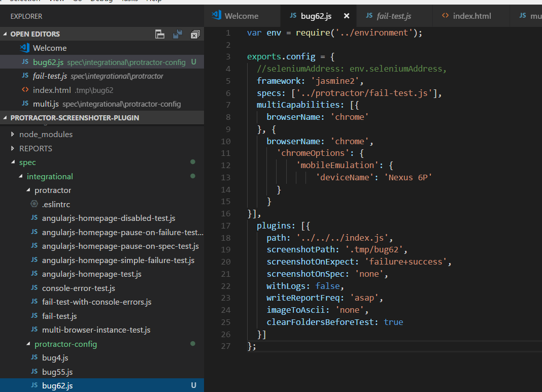Select bug62.js in the explorer tree

tap(102, 385)
